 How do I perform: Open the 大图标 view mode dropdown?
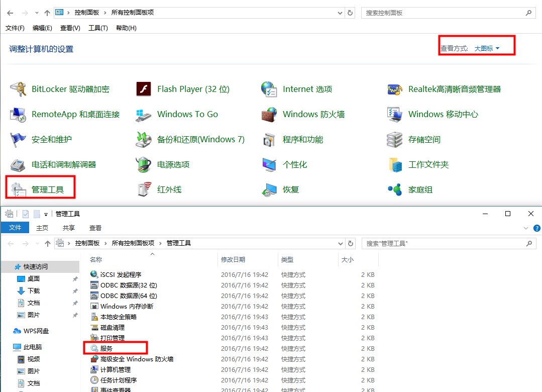tap(487, 48)
